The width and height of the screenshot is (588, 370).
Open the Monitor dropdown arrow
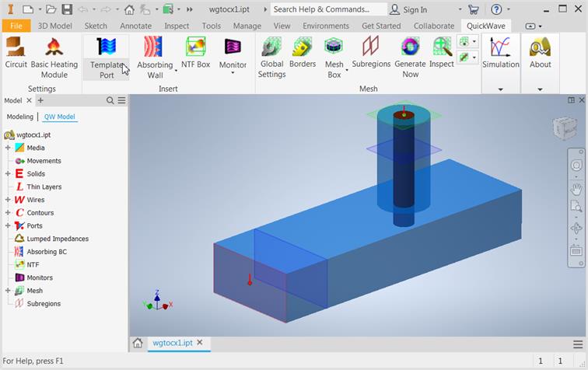coord(233,73)
